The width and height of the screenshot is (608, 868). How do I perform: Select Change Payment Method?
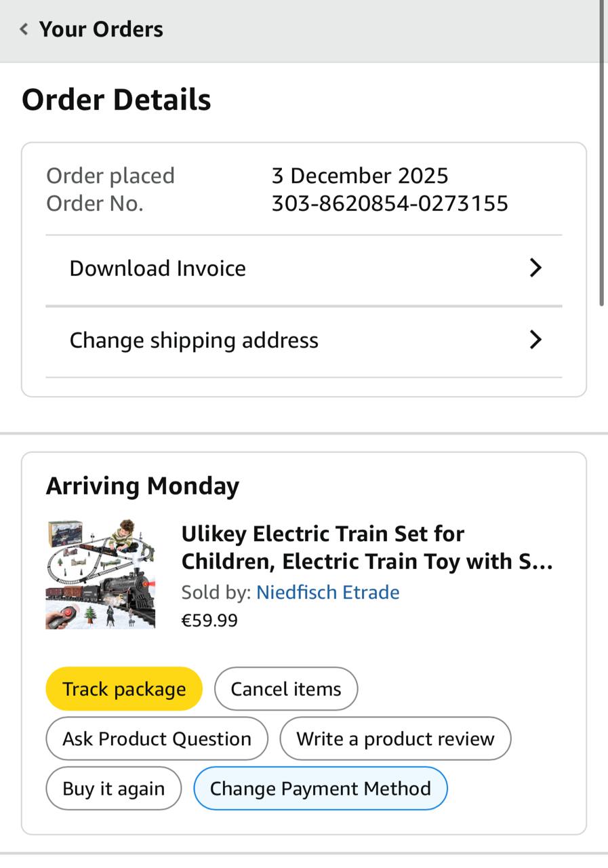pos(320,789)
